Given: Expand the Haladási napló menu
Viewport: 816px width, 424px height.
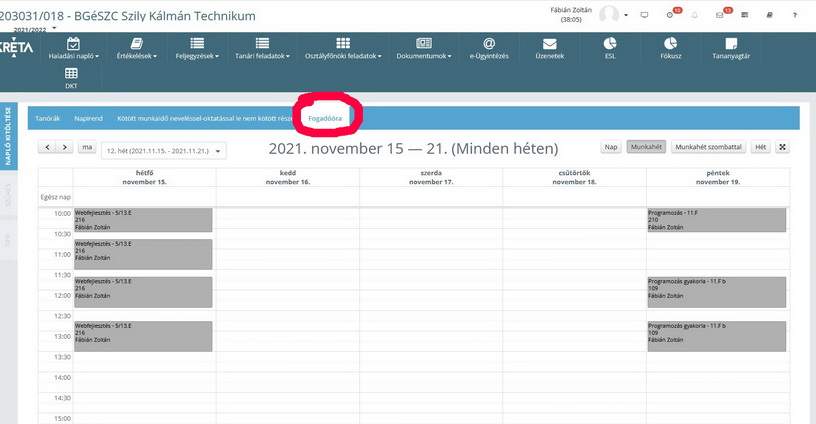Looking at the screenshot, I should pos(73,49).
